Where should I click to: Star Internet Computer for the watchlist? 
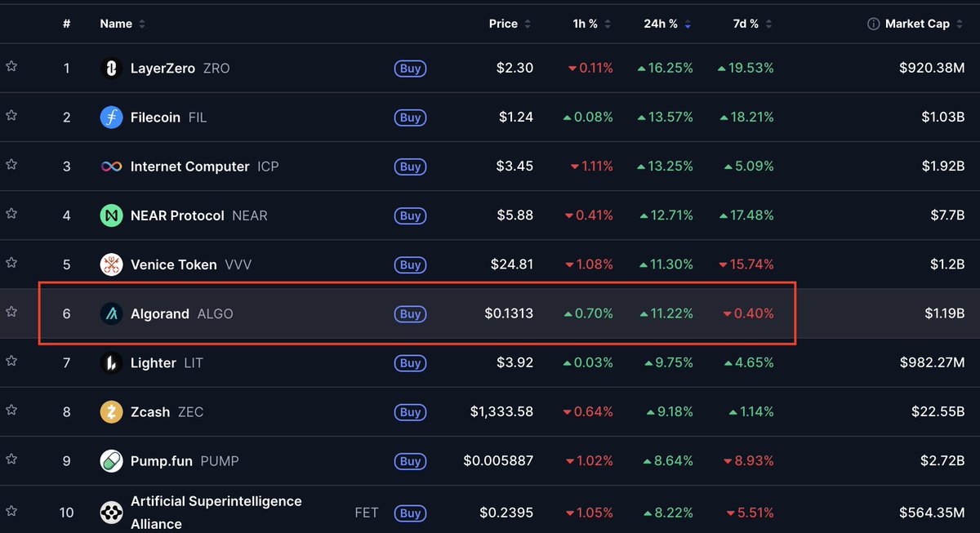coord(11,164)
